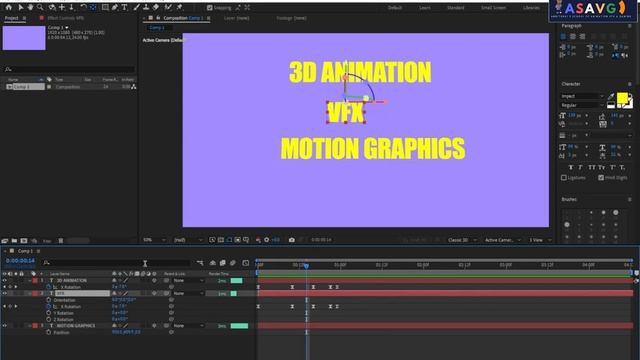Click the Home icon in the toolbar
The width and height of the screenshot is (640, 360).
[x=9, y=7]
